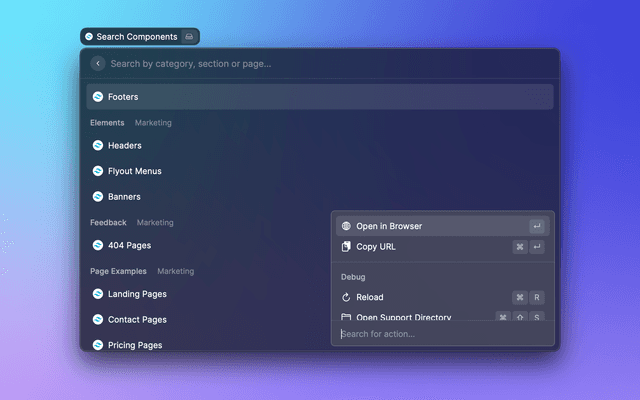Viewport: 640px width, 400px height.
Task: Open the Landing Pages item
Action: tap(137, 294)
